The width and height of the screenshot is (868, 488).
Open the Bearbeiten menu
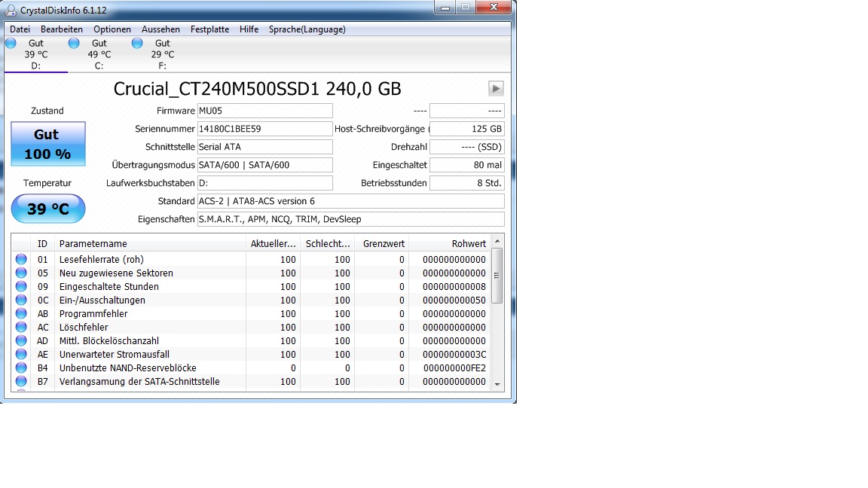pos(62,29)
